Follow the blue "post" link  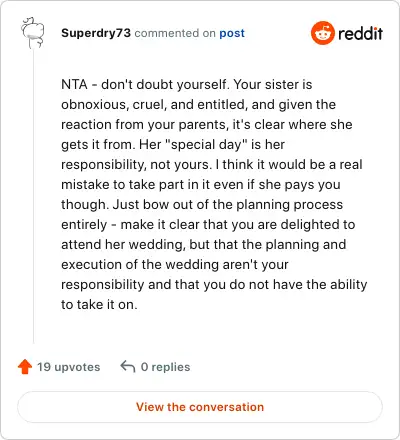tap(232, 33)
